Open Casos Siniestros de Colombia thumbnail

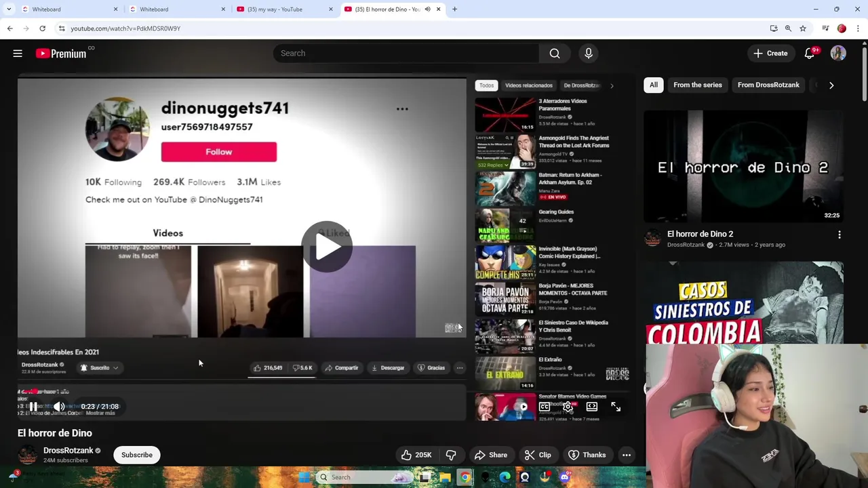pos(744,302)
